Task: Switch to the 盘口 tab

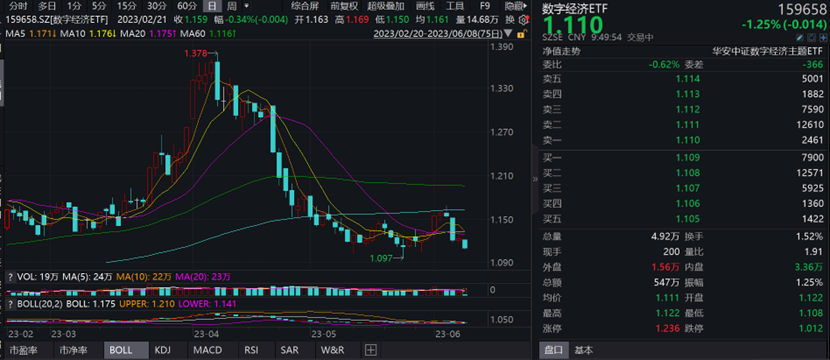Action: tap(554, 350)
